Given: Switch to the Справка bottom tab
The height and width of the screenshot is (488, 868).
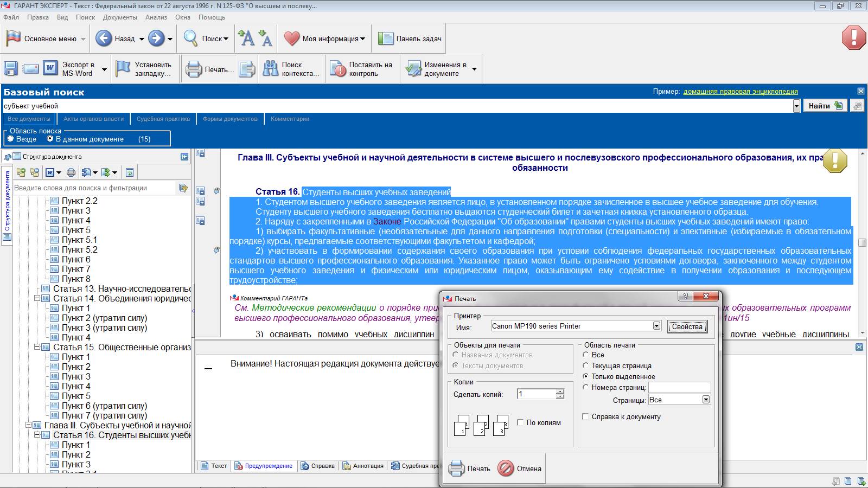Looking at the screenshot, I should [x=318, y=466].
